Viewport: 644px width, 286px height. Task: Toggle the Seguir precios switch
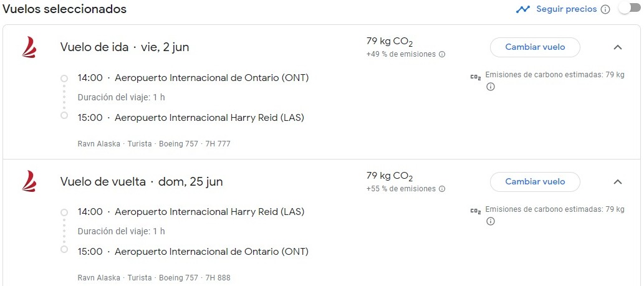(630, 9)
